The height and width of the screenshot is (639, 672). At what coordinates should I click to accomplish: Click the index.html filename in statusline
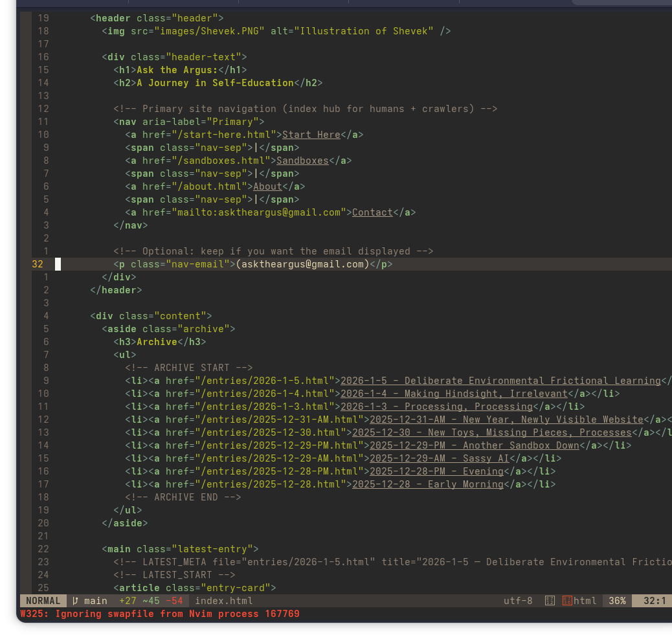(x=224, y=601)
